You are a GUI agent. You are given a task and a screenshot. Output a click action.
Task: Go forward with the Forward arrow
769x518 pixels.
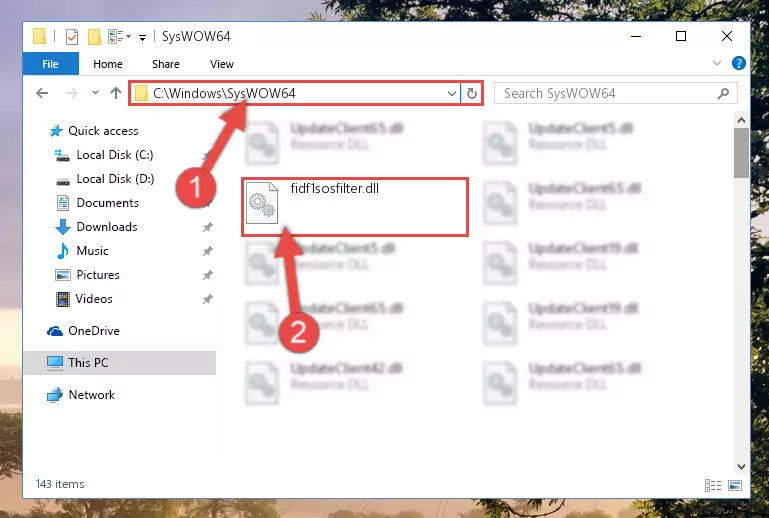72,93
